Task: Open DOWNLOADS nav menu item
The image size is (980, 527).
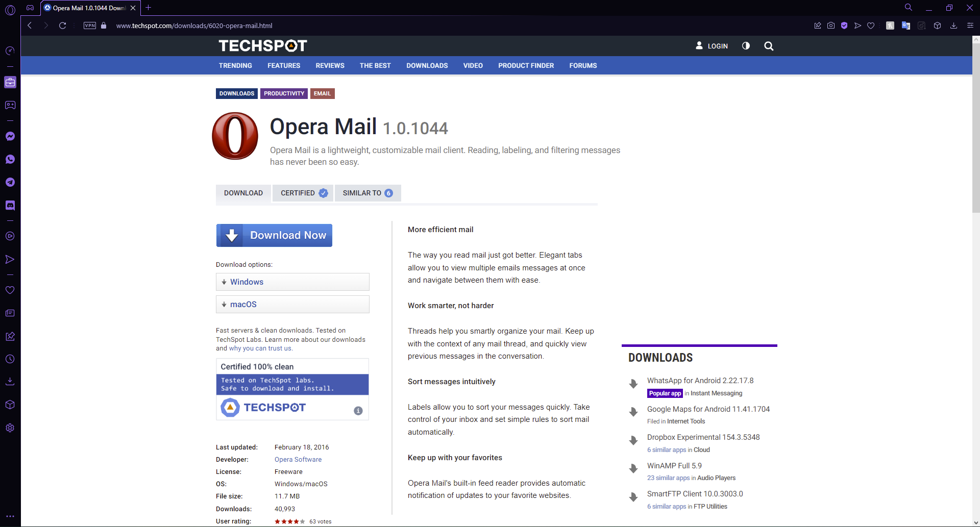Action: 427,66
